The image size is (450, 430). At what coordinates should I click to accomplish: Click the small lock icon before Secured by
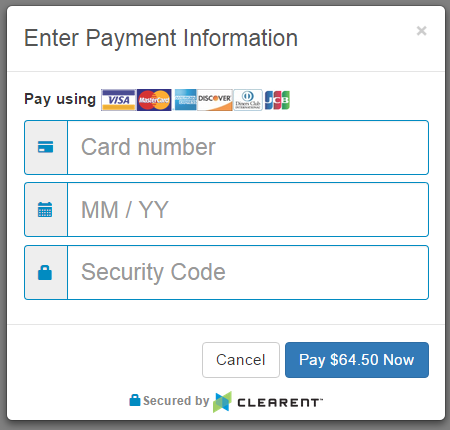[135, 400]
